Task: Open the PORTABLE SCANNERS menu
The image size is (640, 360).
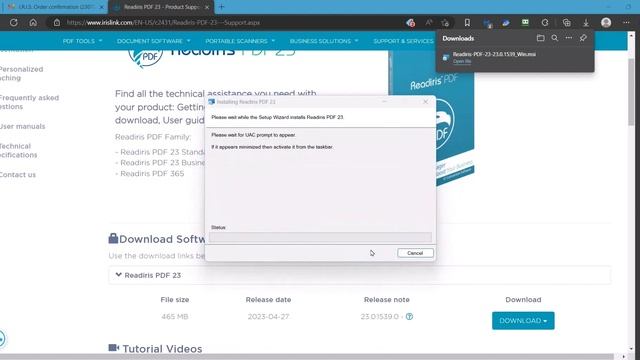Action: click(x=240, y=41)
